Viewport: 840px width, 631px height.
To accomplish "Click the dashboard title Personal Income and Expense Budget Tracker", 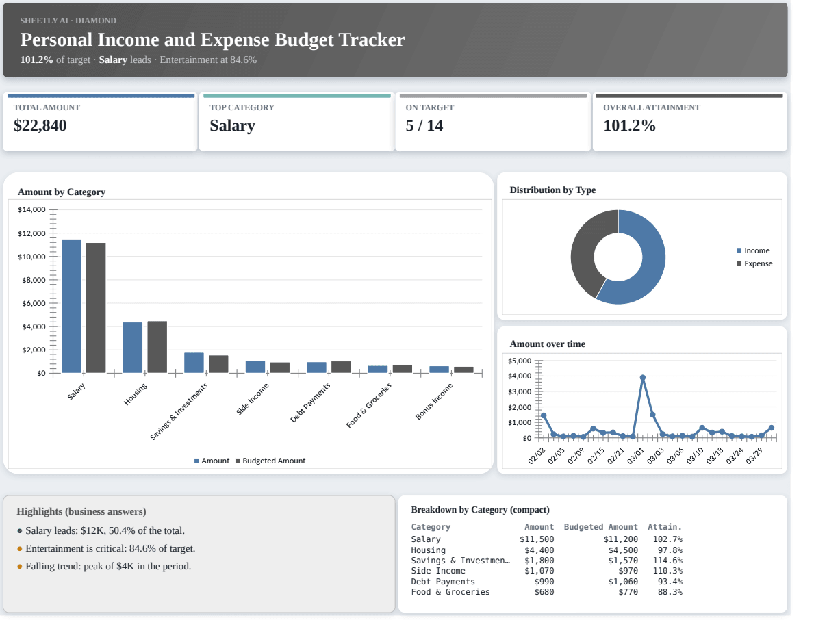I will pyautogui.click(x=212, y=40).
